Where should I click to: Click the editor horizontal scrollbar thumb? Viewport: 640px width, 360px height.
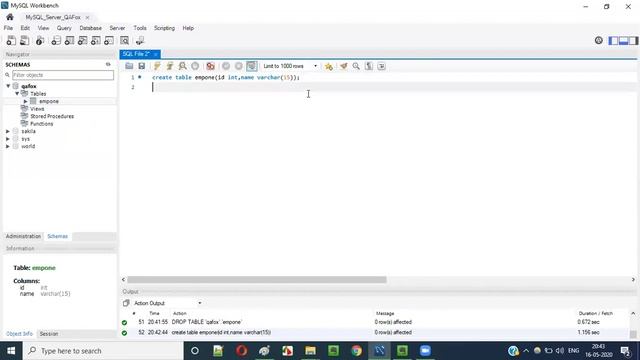point(257,280)
